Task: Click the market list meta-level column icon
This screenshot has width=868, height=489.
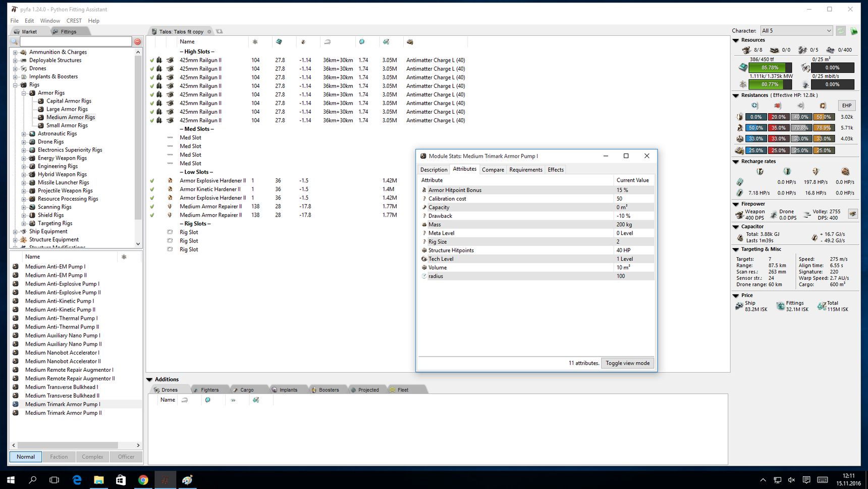Action: point(124,257)
